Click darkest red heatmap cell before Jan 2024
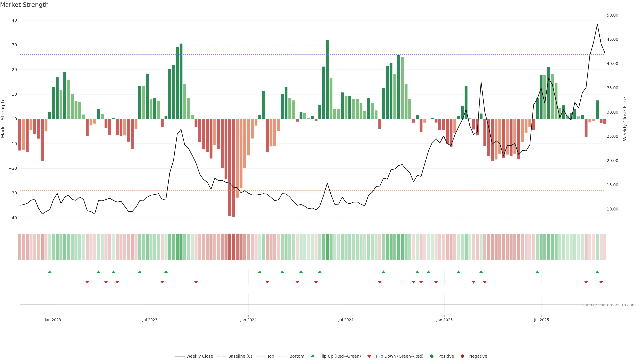Viewport: 644px width, 362px height. tap(233, 247)
